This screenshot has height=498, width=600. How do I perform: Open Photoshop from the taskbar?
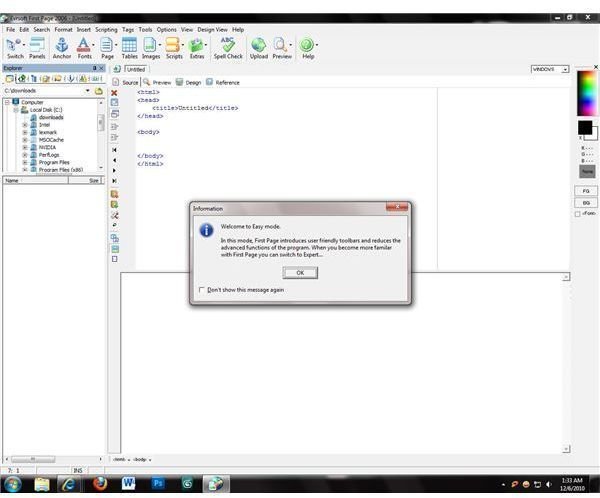pyautogui.click(x=158, y=484)
